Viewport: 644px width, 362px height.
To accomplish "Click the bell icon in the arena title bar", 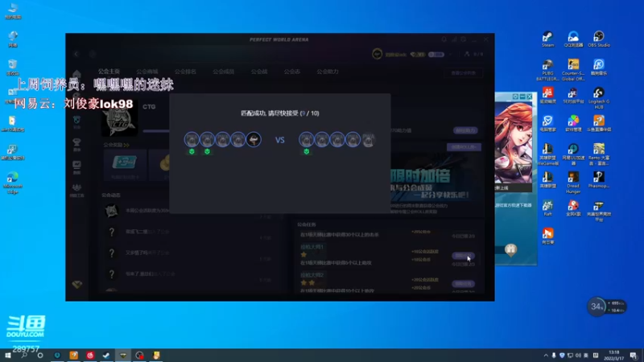I will [x=444, y=39].
